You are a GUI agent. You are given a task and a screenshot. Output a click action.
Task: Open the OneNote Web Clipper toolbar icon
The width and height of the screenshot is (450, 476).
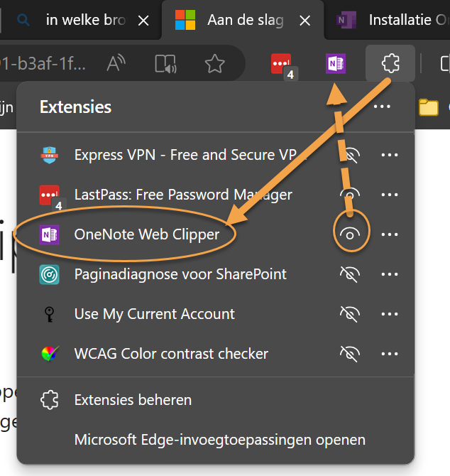click(x=335, y=65)
